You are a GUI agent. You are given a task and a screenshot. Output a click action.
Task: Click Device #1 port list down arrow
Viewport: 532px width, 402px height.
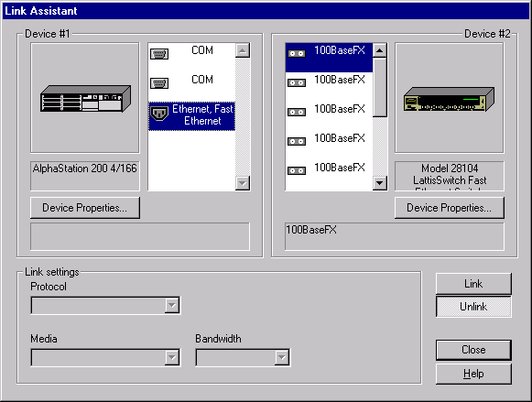(243, 183)
